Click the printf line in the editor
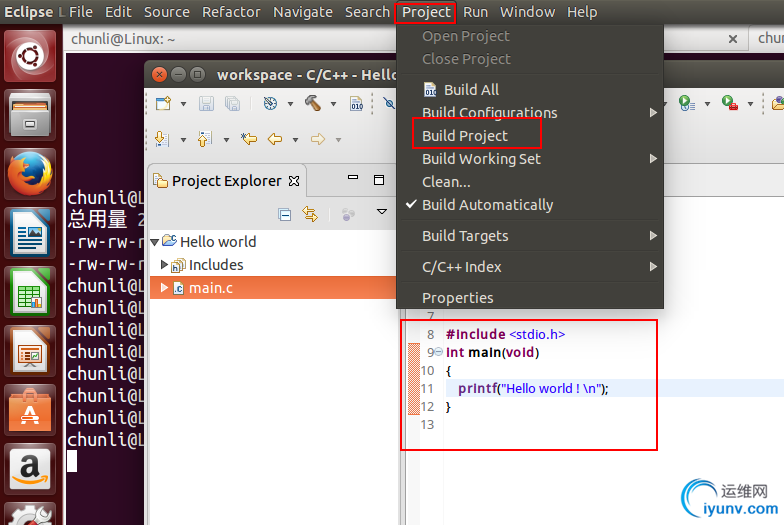 (x=533, y=388)
